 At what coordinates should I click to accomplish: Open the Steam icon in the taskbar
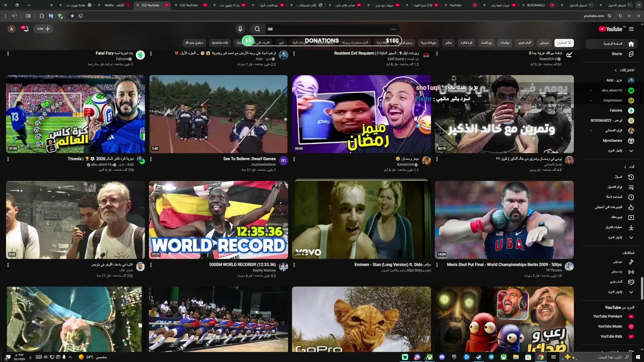(x=478, y=357)
